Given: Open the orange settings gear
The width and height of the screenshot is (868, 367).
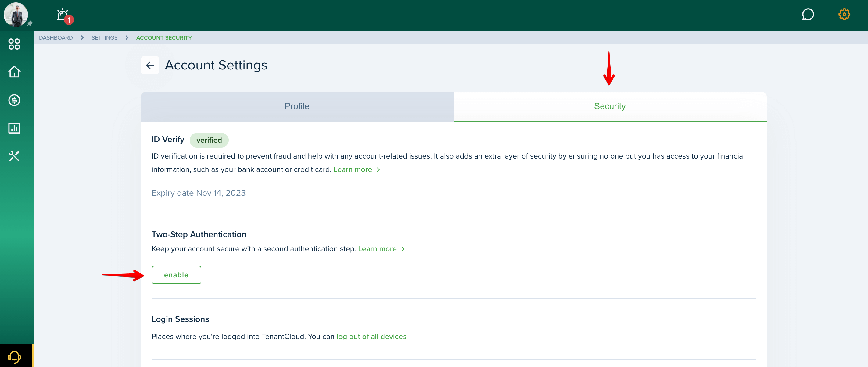Looking at the screenshot, I should click(x=844, y=14).
